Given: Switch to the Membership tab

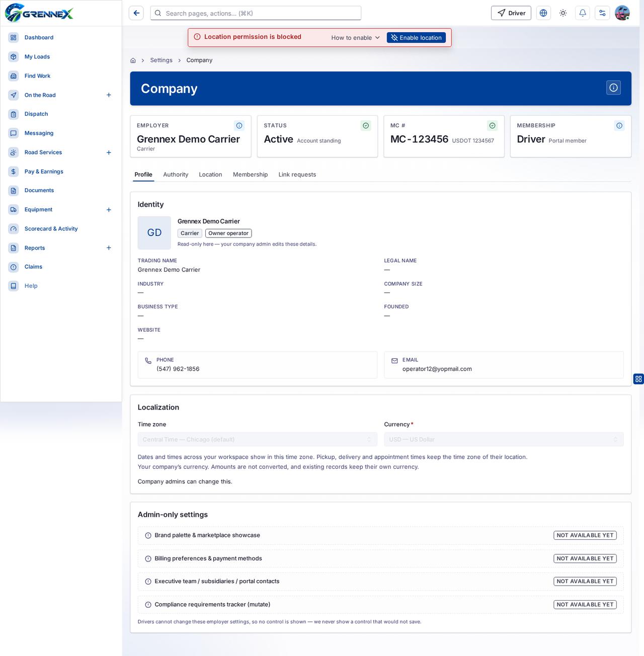Looking at the screenshot, I should 250,175.
